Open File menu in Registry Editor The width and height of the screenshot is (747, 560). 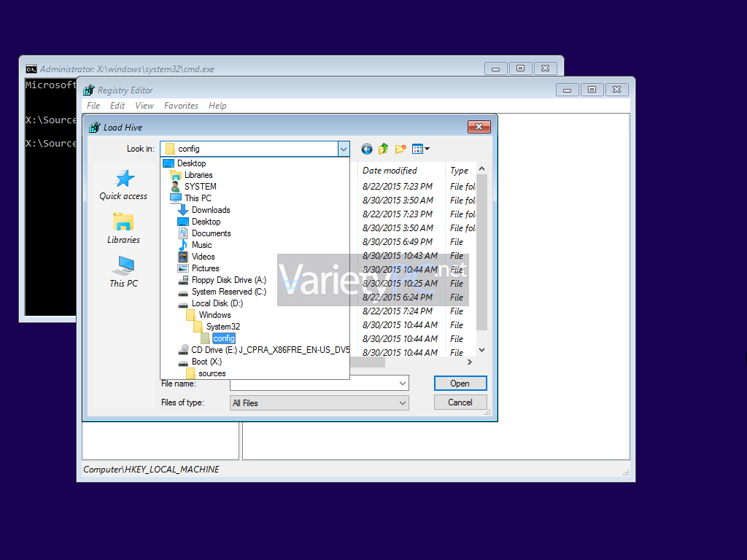pos(93,106)
